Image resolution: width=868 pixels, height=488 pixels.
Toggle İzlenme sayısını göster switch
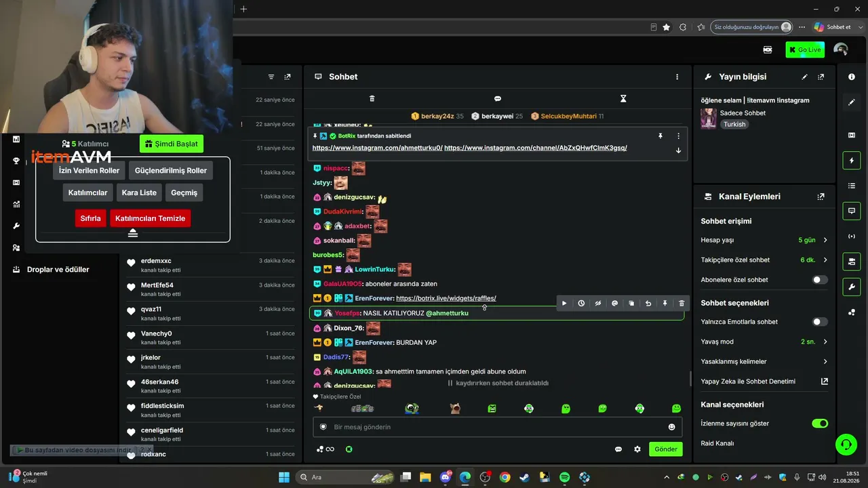[820, 424]
